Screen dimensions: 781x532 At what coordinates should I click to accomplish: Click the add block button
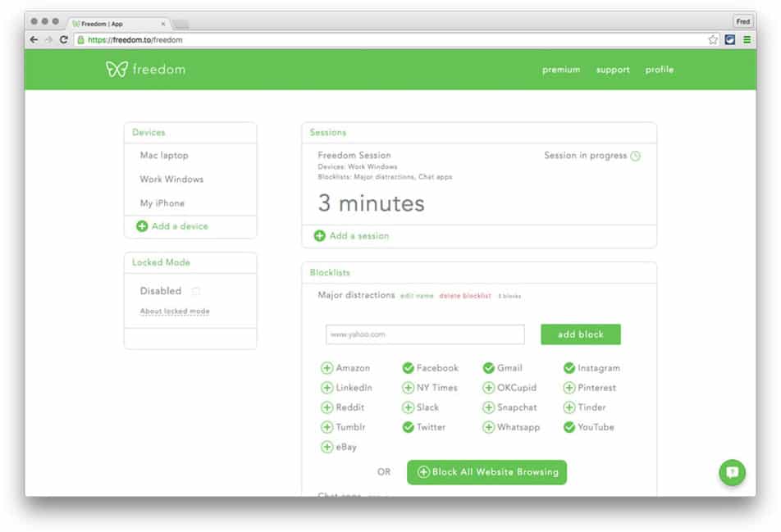pyautogui.click(x=581, y=334)
